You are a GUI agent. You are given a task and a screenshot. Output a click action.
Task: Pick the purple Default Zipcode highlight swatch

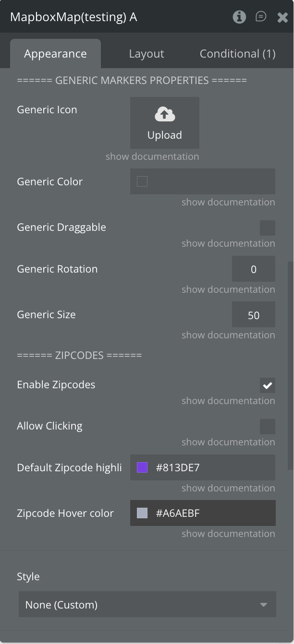(x=142, y=467)
